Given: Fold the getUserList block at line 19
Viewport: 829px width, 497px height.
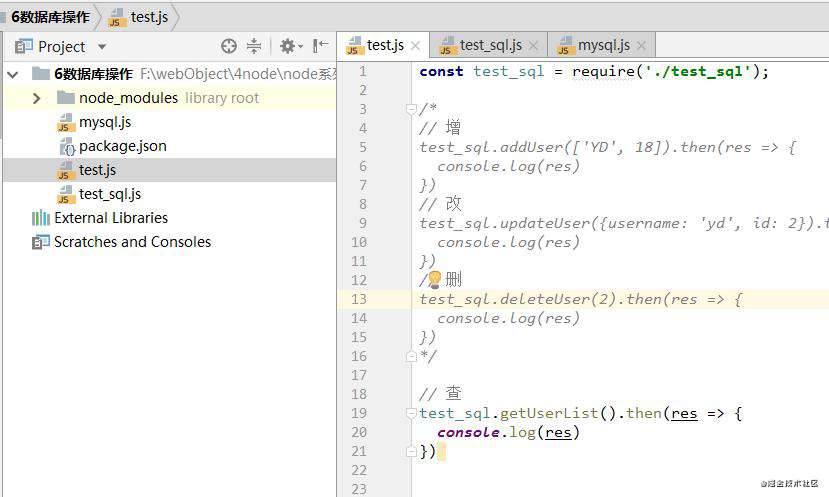Looking at the screenshot, I should click(411, 413).
